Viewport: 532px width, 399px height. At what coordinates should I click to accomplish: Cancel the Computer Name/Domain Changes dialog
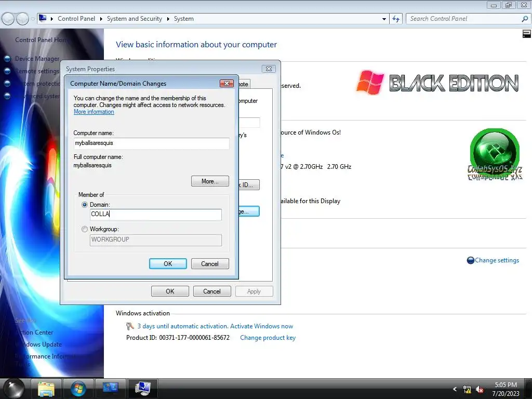click(x=210, y=263)
